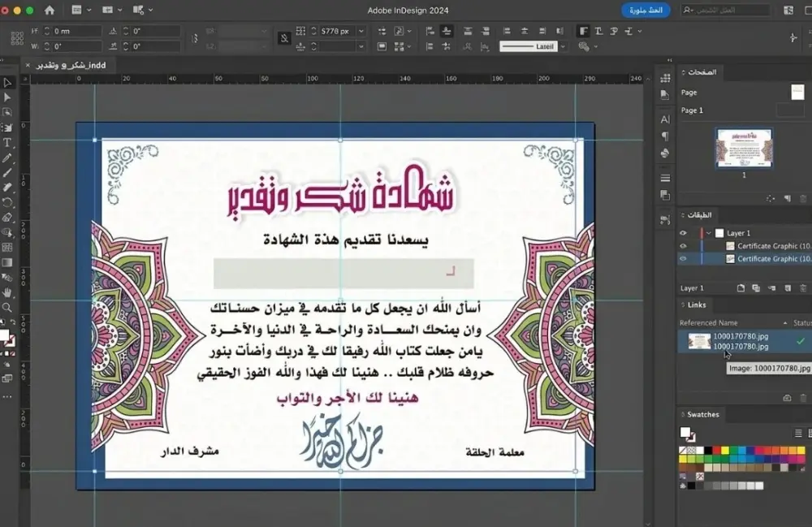This screenshot has height=527, width=812.
Task: Switch Swatches panel to list view icon
Action: [798, 433]
